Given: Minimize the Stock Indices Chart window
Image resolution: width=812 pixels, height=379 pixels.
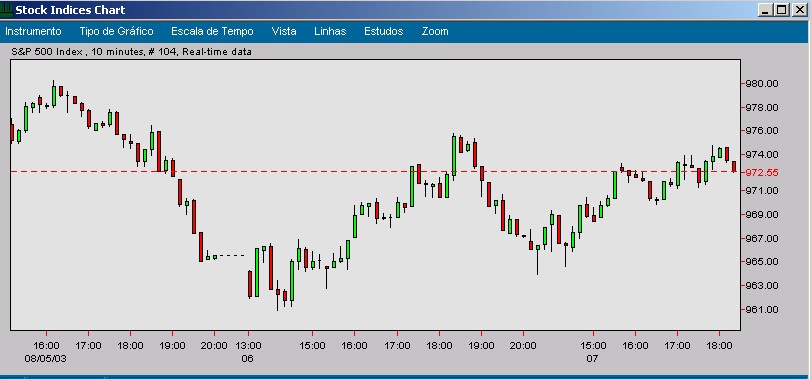Looking at the screenshot, I should (x=766, y=10).
